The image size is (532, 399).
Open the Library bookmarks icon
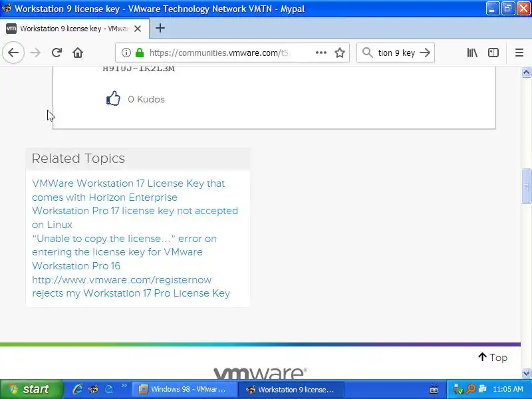coord(472,53)
